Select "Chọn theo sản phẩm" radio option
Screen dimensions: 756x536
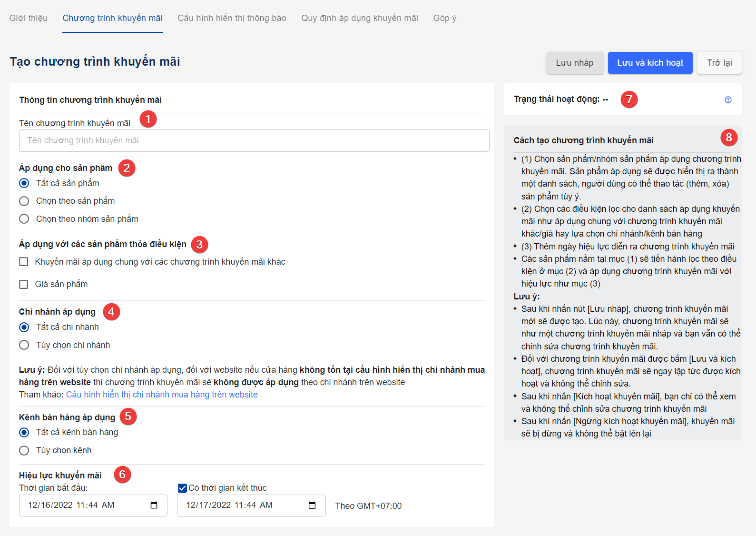24,201
